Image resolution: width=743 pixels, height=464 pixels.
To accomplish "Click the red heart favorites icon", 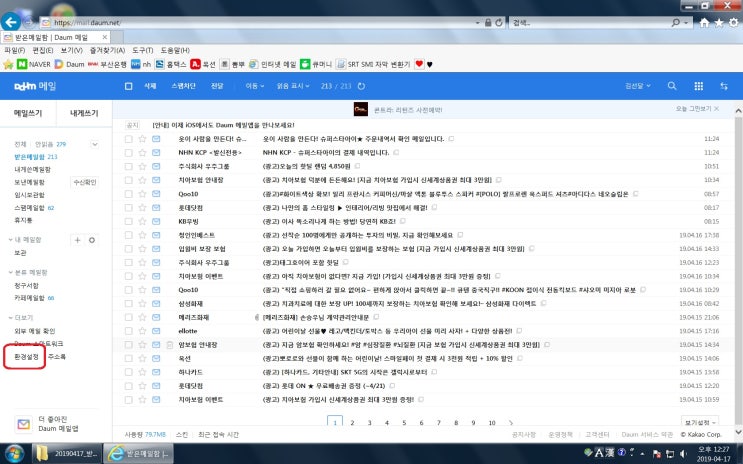I will click(419, 64).
